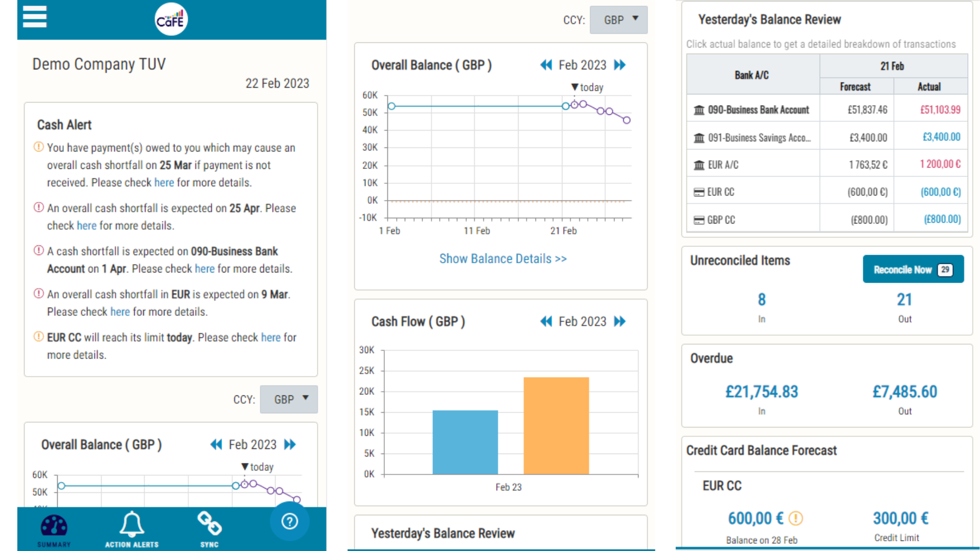The width and height of the screenshot is (980, 551).
Task: Click the orange bar in Cash Flow chart
Action: pos(556,426)
